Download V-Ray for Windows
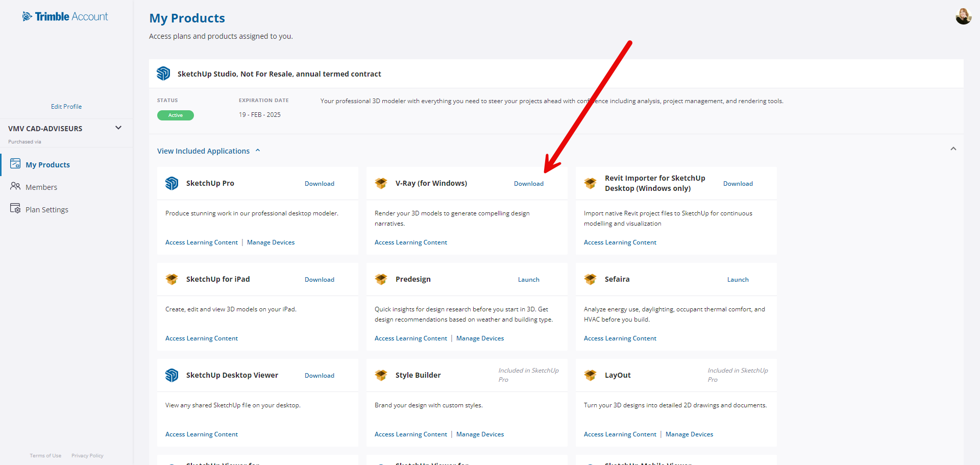The width and height of the screenshot is (980, 465). (529, 184)
